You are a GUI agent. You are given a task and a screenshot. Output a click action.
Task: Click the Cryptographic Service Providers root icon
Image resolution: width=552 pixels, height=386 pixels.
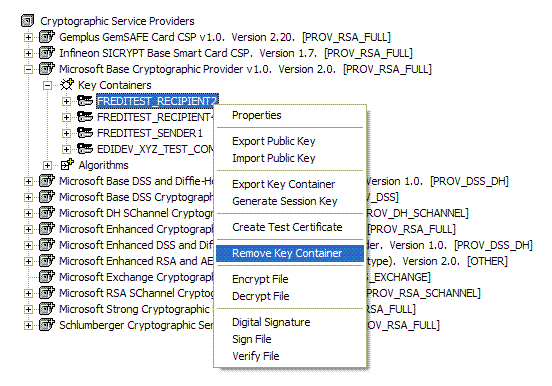[27, 21]
